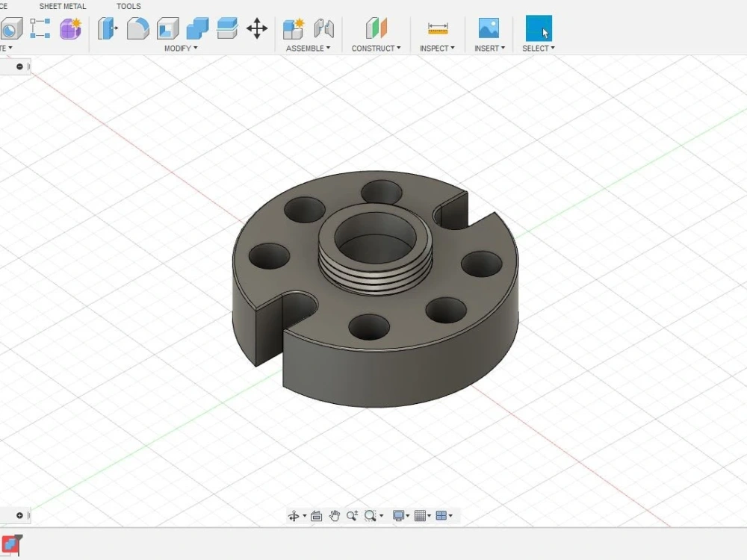This screenshot has width=747, height=560.
Task: Open the MODIFY dropdown menu
Action: (x=179, y=48)
